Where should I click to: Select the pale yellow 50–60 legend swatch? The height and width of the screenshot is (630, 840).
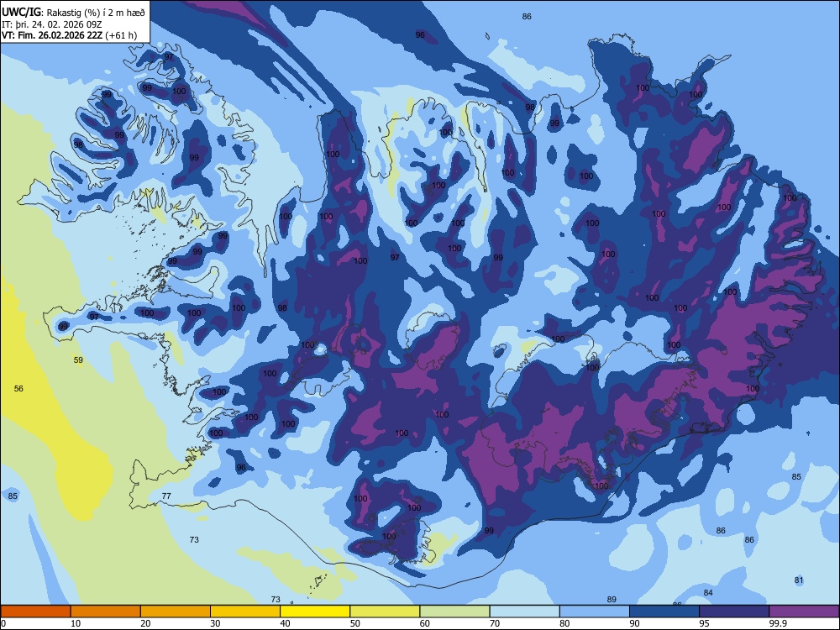(386, 612)
